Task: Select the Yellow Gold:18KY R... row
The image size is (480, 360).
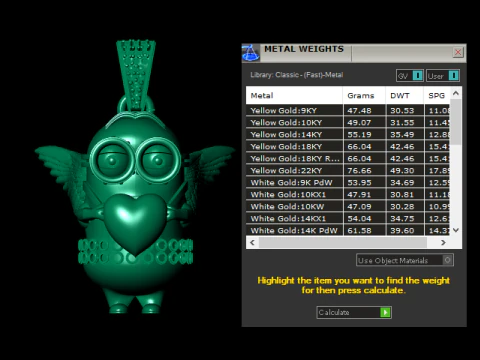Action: [348, 158]
